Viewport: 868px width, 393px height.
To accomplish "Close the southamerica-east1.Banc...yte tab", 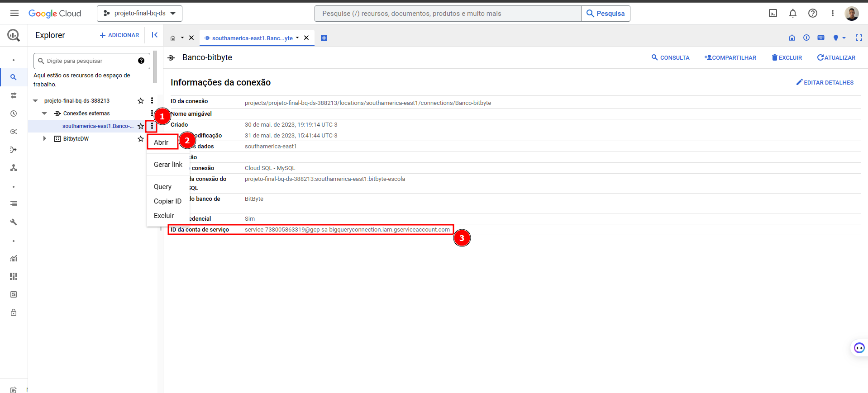I will point(306,38).
